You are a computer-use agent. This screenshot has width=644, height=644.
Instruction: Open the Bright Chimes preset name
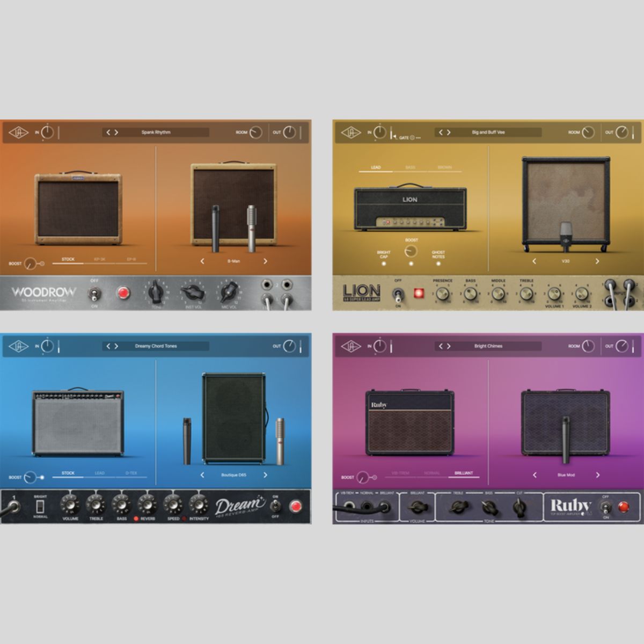click(x=488, y=346)
